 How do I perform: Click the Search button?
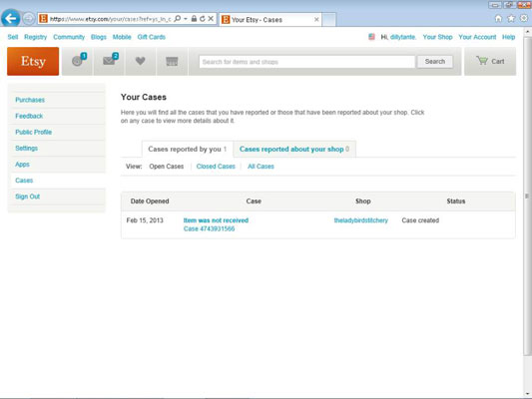click(435, 62)
